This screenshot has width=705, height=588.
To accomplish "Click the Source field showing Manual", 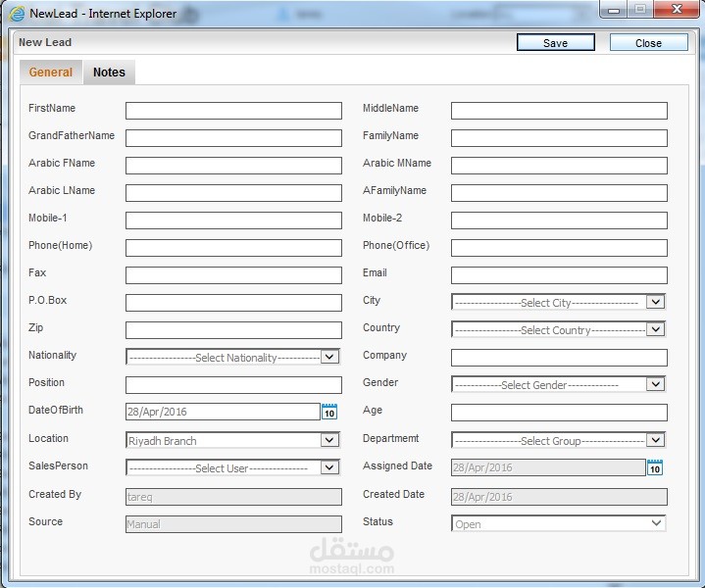I will [233, 524].
